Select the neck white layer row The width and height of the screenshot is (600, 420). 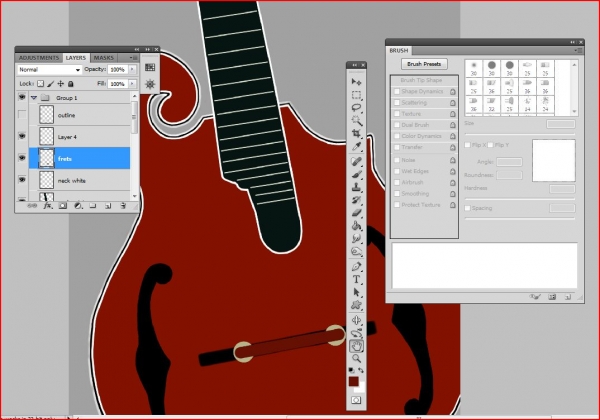[x=80, y=180]
